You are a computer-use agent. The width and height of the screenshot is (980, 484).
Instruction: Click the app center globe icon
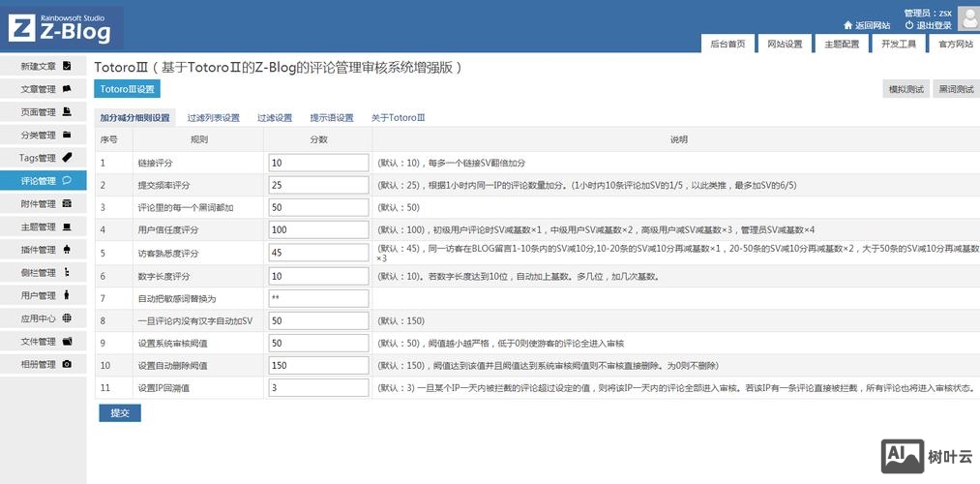coord(67,318)
